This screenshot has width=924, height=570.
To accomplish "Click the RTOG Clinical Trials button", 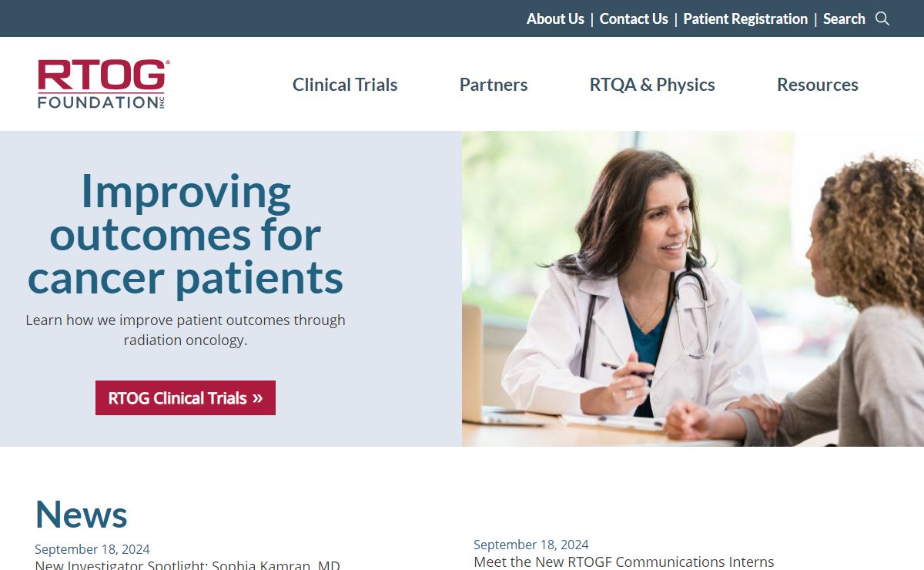I will tap(186, 397).
